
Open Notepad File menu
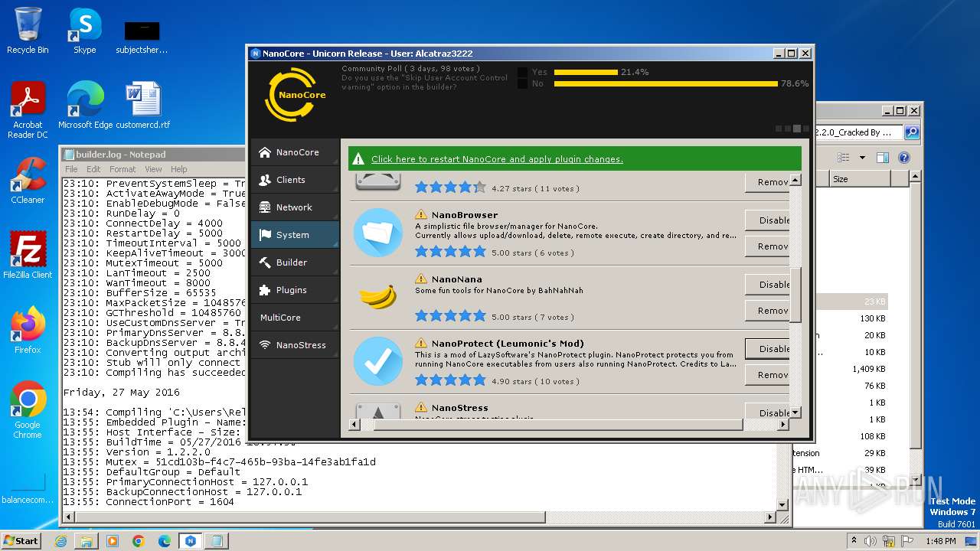coord(71,169)
